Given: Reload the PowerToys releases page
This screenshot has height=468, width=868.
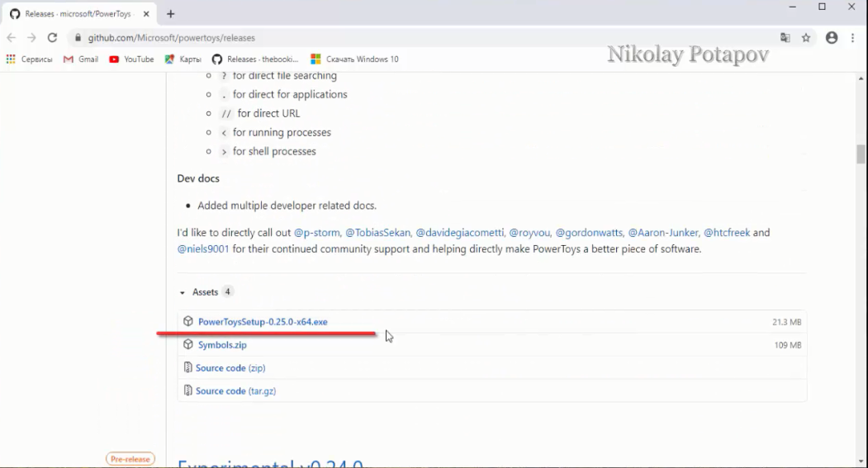Looking at the screenshot, I should [52, 38].
